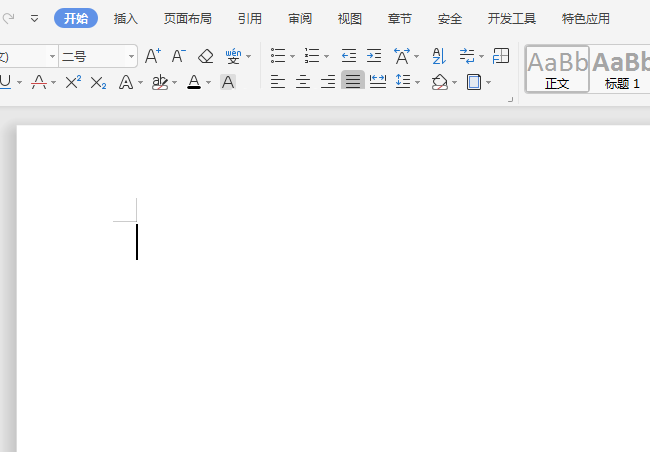Expand the font name dropdown arrow
This screenshot has width=650, height=452.
(52, 56)
